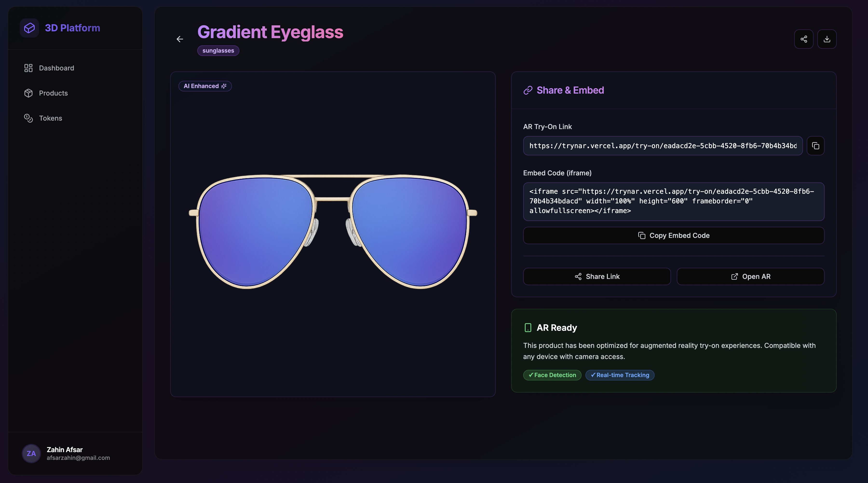Click the Dashboard grid icon
868x483 pixels.
(x=28, y=68)
